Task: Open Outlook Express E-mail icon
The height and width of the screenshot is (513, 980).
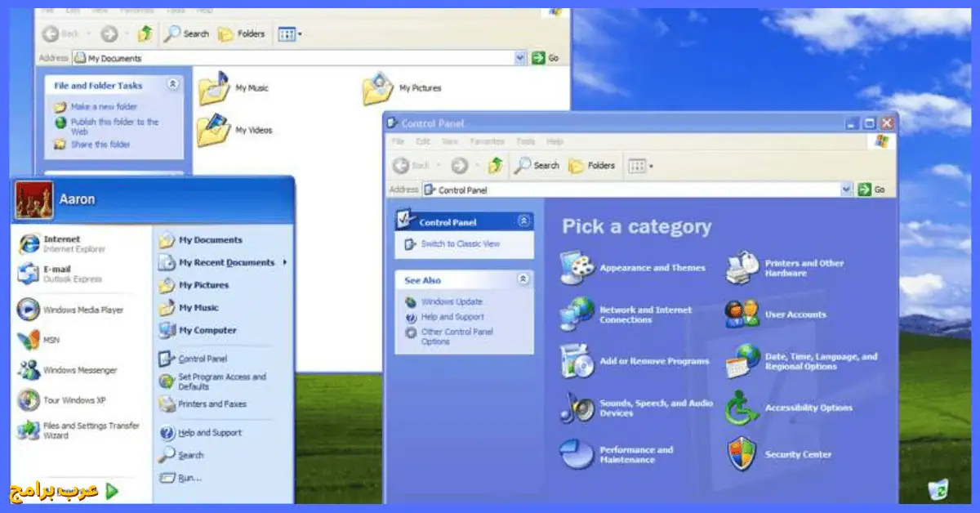Action: coord(29,274)
